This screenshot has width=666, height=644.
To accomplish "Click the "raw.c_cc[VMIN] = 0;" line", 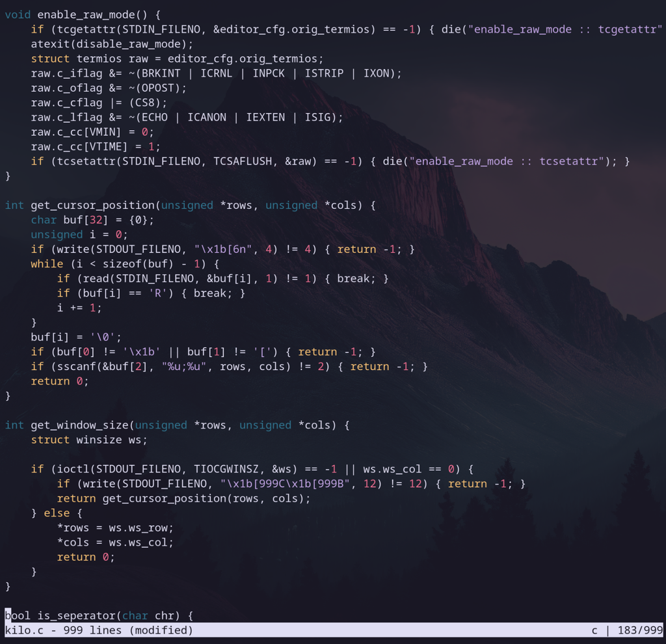I will tap(92, 132).
